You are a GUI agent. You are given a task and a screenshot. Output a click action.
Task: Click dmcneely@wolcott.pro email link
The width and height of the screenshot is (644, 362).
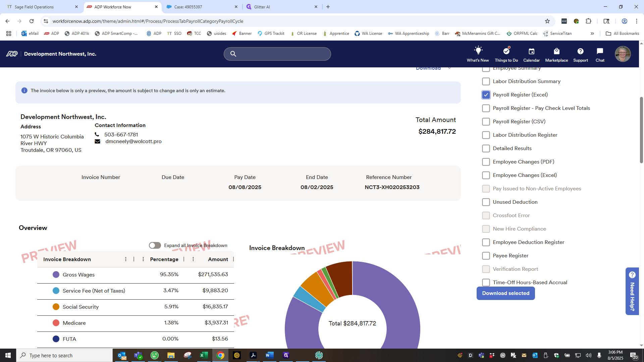click(x=133, y=141)
